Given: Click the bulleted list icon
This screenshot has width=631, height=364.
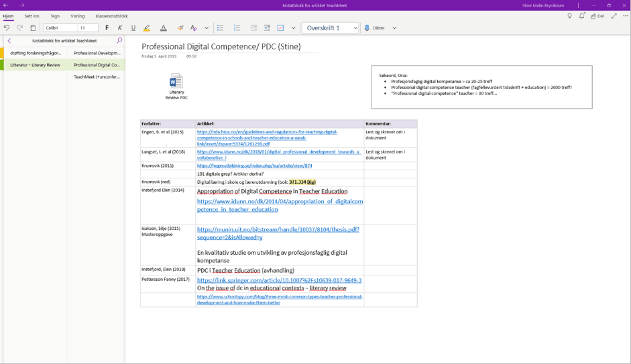Looking at the screenshot, I should tap(220, 28).
